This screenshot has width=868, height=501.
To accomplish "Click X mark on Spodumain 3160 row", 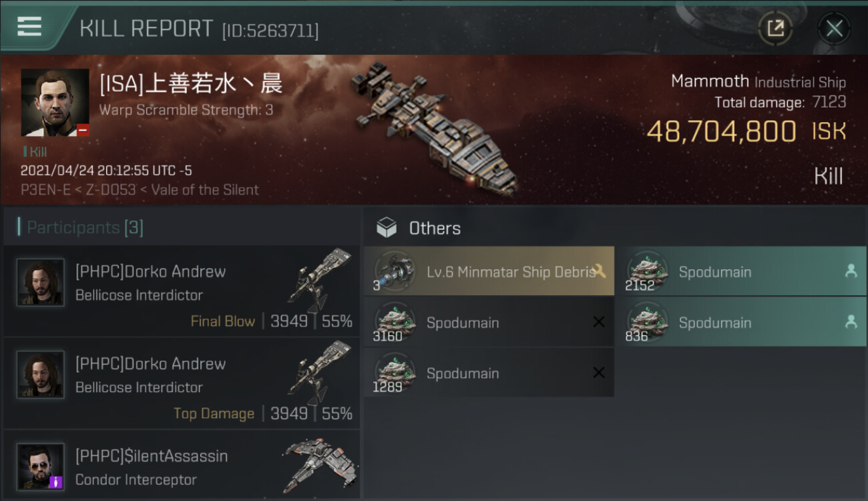I will tap(599, 322).
